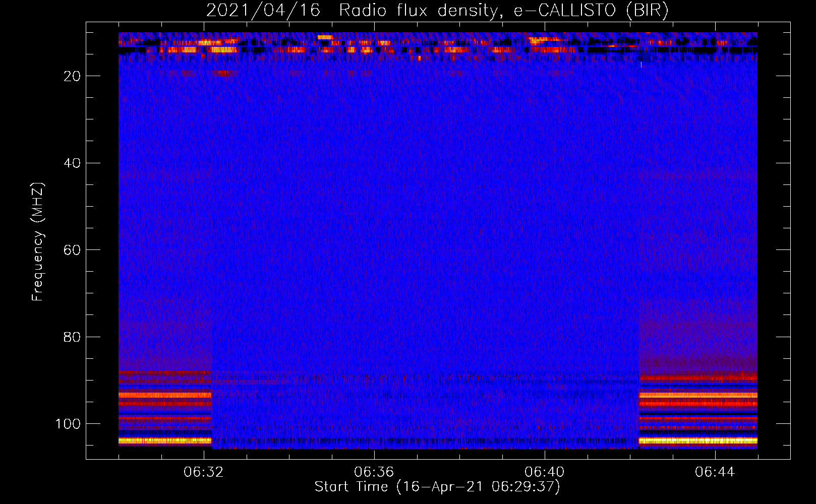Click the 'Frequency (MHZ)' y-axis label

pyautogui.click(x=38, y=242)
